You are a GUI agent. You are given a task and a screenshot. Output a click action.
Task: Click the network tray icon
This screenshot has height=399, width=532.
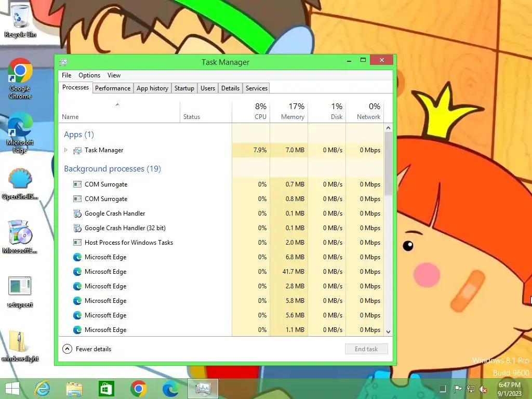pos(471,389)
